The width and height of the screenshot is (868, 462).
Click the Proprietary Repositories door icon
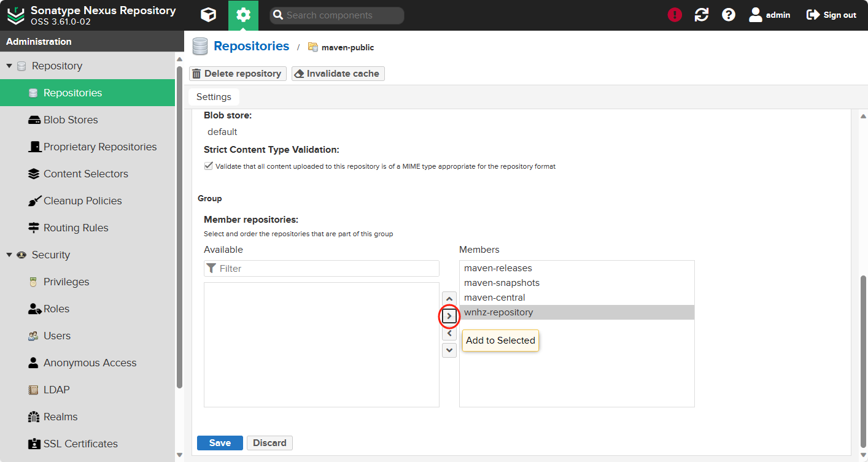click(34, 147)
